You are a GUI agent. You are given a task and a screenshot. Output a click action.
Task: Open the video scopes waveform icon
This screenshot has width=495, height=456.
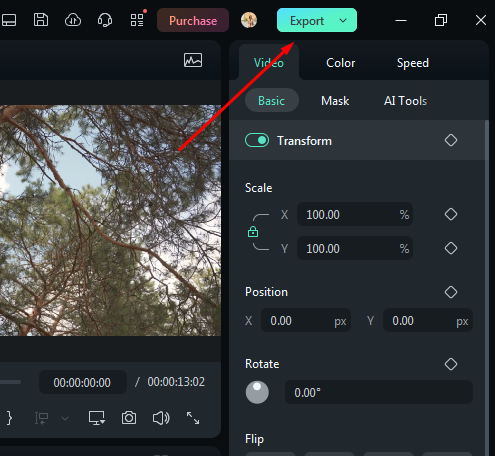193,60
